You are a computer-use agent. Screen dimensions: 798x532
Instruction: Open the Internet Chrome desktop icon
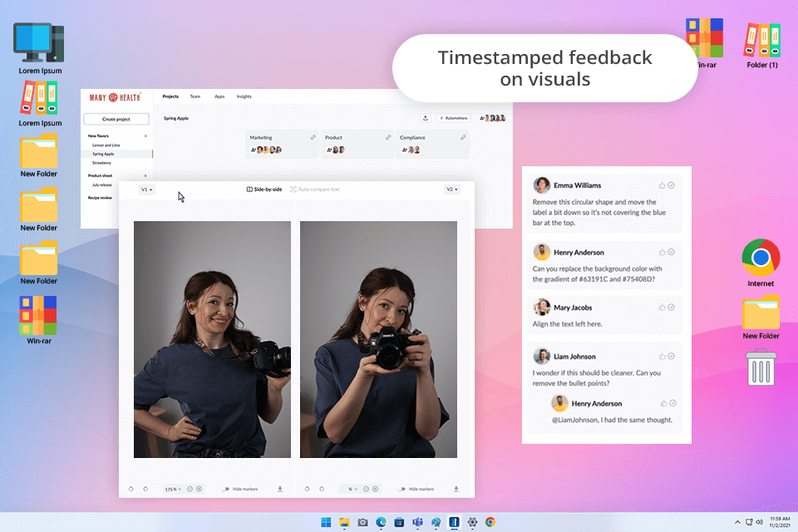pos(761,263)
